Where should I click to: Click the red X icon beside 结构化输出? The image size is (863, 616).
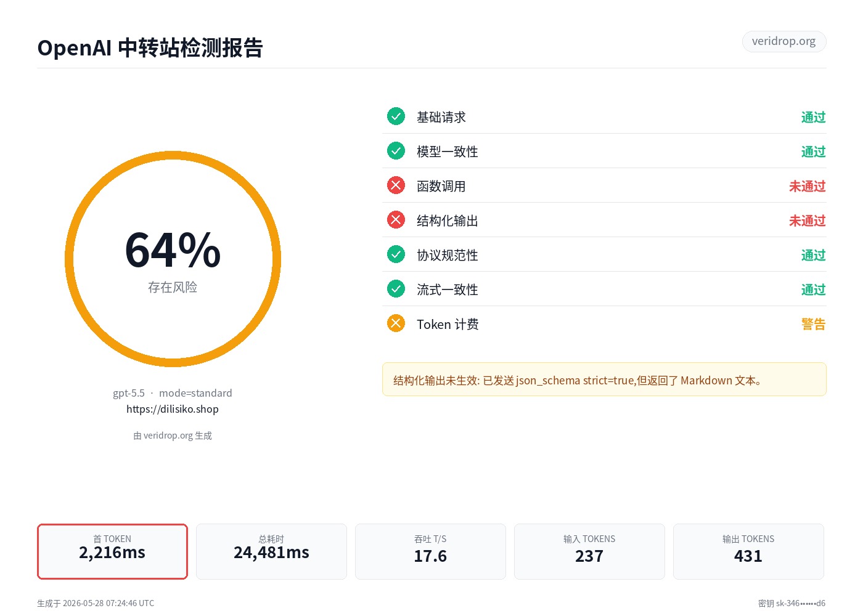[x=396, y=220]
